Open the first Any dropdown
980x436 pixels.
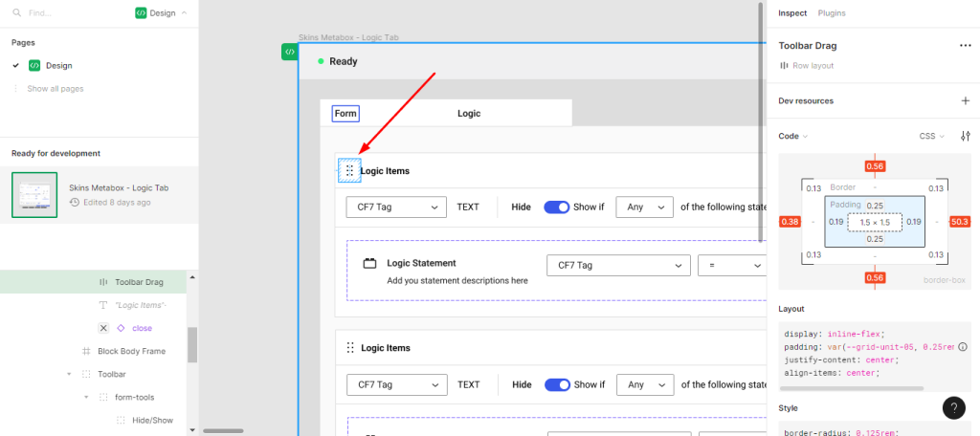click(x=643, y=207)
